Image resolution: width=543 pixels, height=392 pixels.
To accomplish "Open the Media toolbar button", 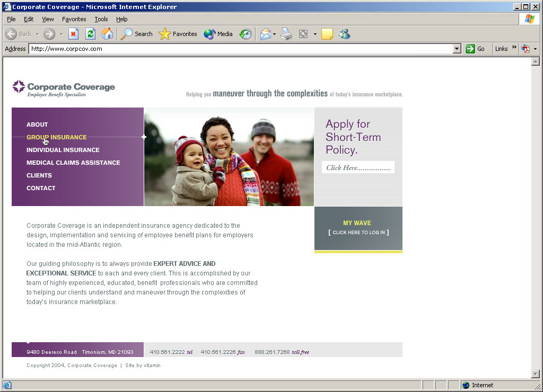I will click(x=218, y=34).
